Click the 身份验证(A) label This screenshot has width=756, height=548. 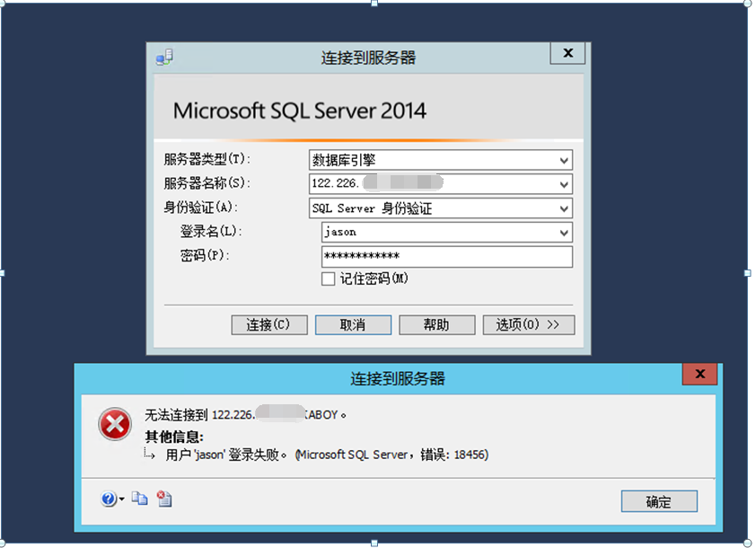click(x=201, y=207)
